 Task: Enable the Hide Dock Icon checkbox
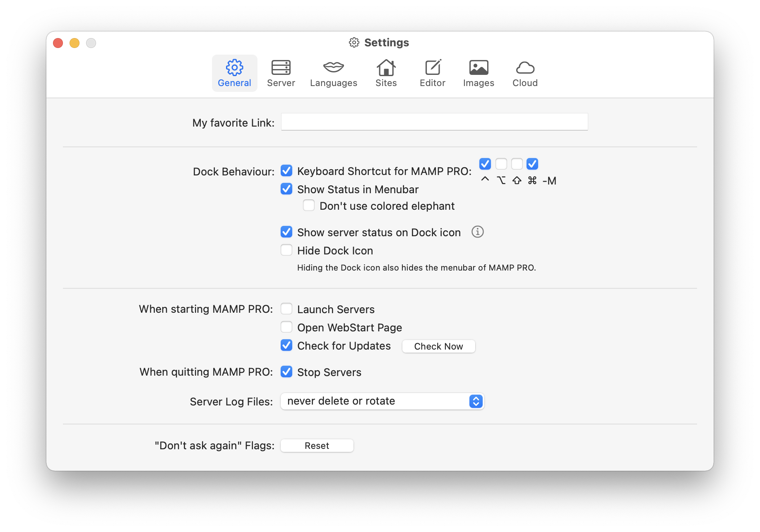click(x=286, y=250)
